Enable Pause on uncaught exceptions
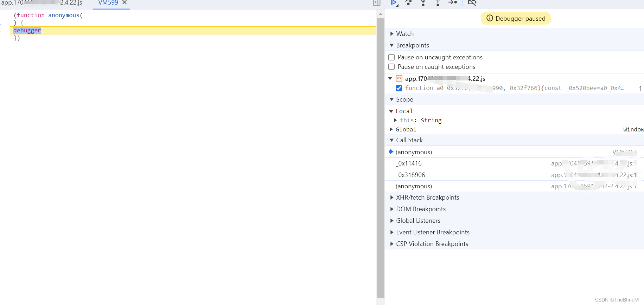Image resolution: width=644 pixels, height=305 pixels. coord(391,57)
